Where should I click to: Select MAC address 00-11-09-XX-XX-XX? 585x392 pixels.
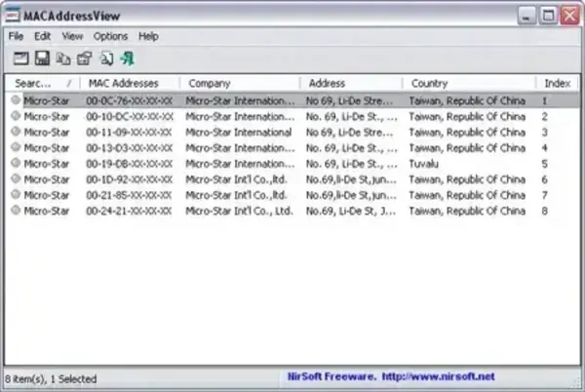point(129,133)
